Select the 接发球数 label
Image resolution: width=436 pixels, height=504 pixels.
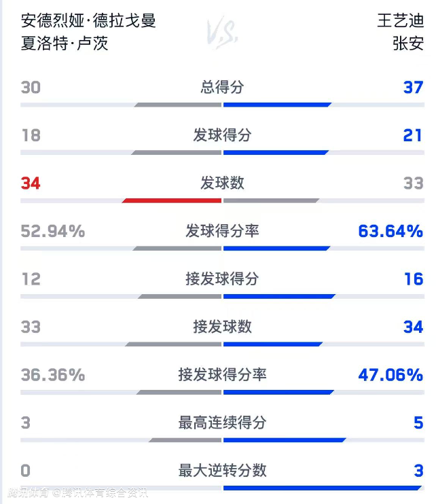[x=222, y=327]
